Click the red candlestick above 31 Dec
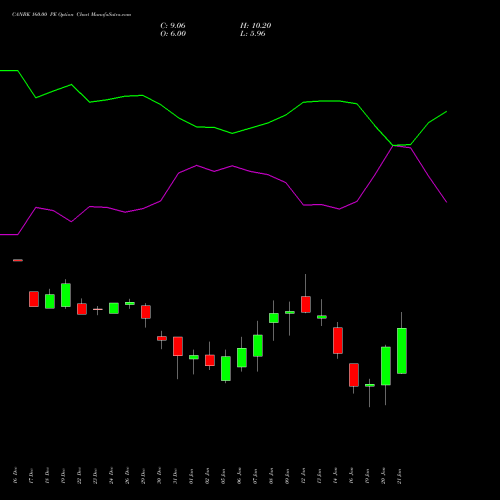 [x=178, y=346]
